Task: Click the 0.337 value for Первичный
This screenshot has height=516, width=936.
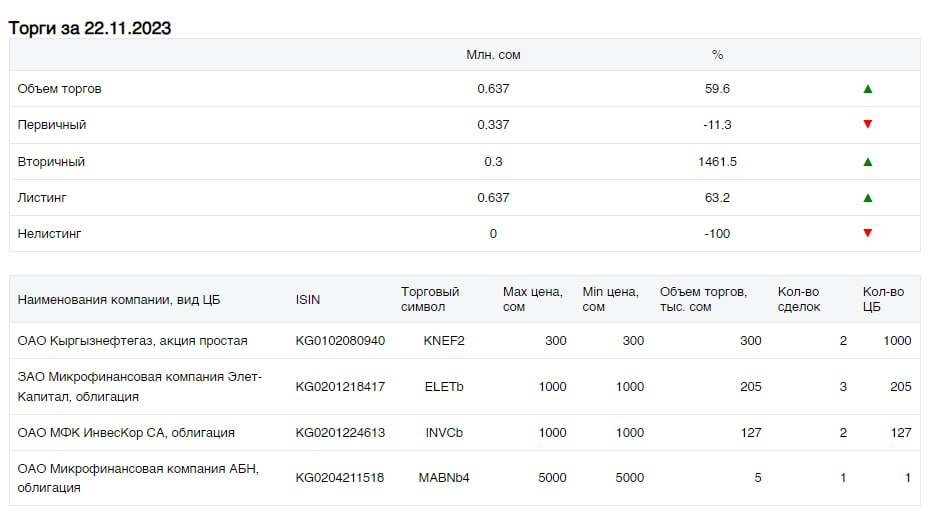Action: point(493,125)
